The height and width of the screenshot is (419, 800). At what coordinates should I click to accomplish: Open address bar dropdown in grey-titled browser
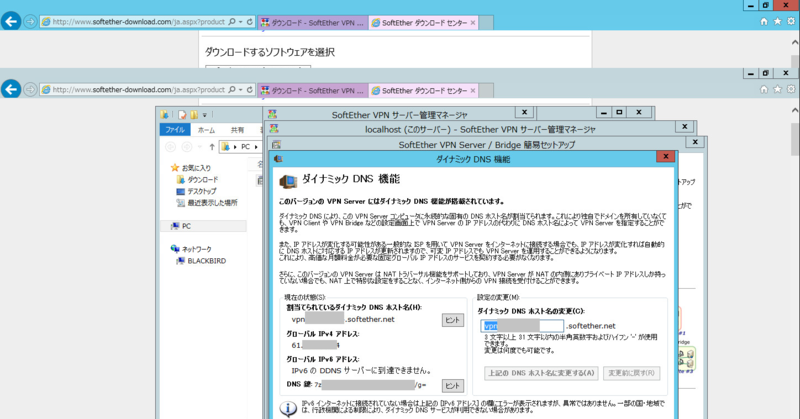pos(240,90)
